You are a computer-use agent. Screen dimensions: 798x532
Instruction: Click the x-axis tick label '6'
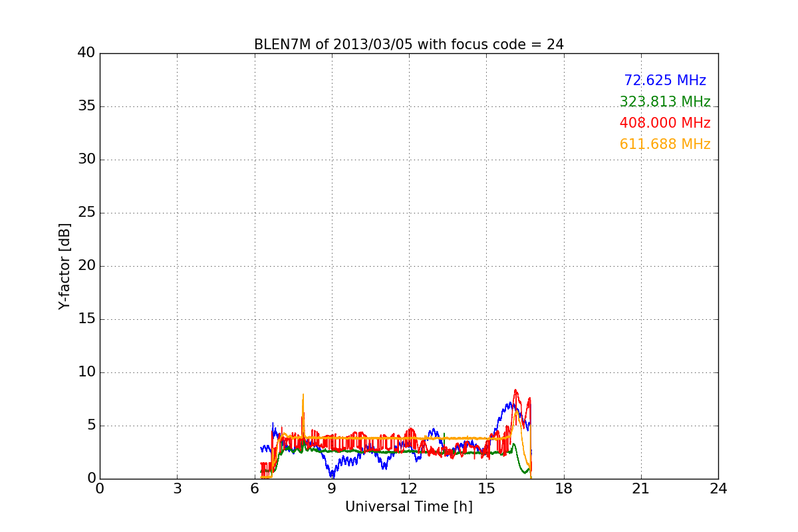coord(255,489)
